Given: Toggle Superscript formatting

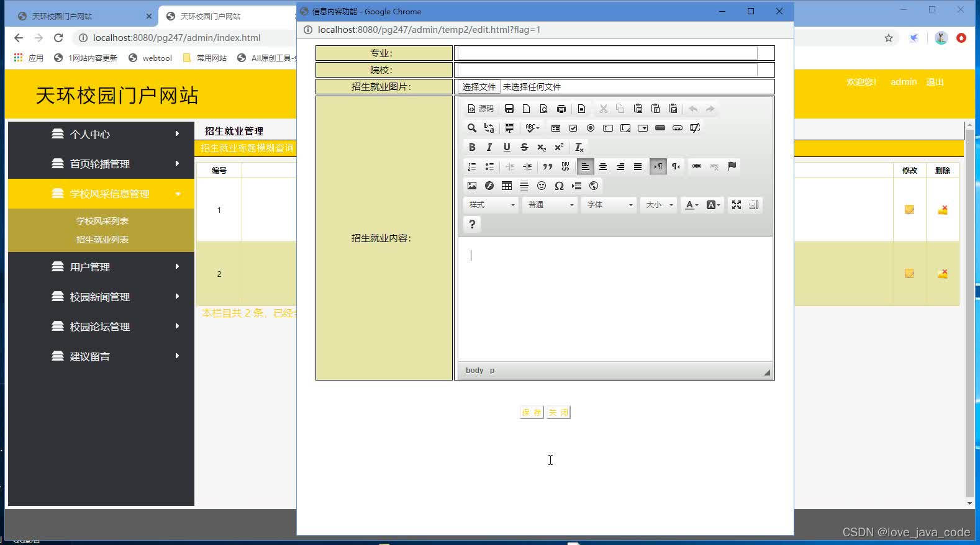Looking at the screenshot, I should tap(559, 147).
